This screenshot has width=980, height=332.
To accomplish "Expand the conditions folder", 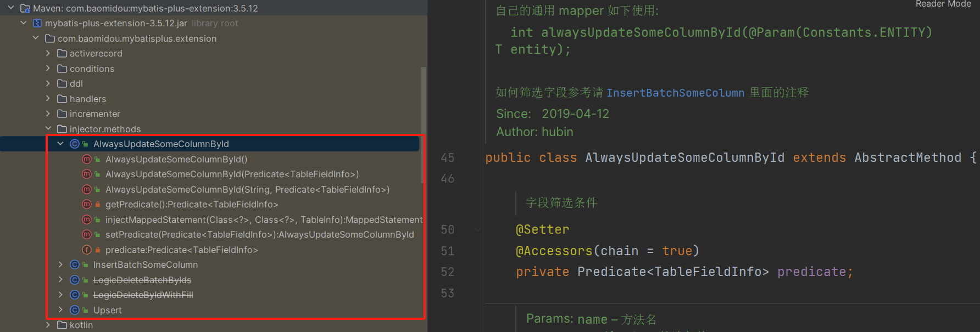I will [x=48, y=69].
